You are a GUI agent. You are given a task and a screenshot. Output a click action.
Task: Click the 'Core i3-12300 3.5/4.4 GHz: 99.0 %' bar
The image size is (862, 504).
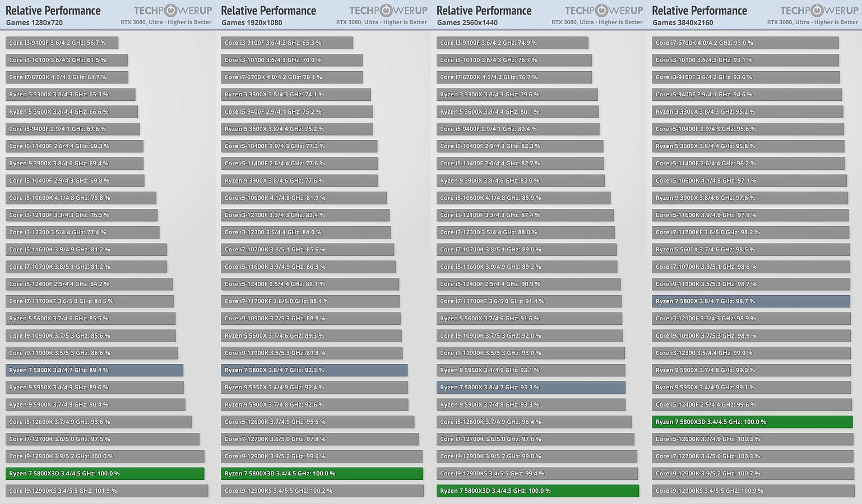point(752,353)
